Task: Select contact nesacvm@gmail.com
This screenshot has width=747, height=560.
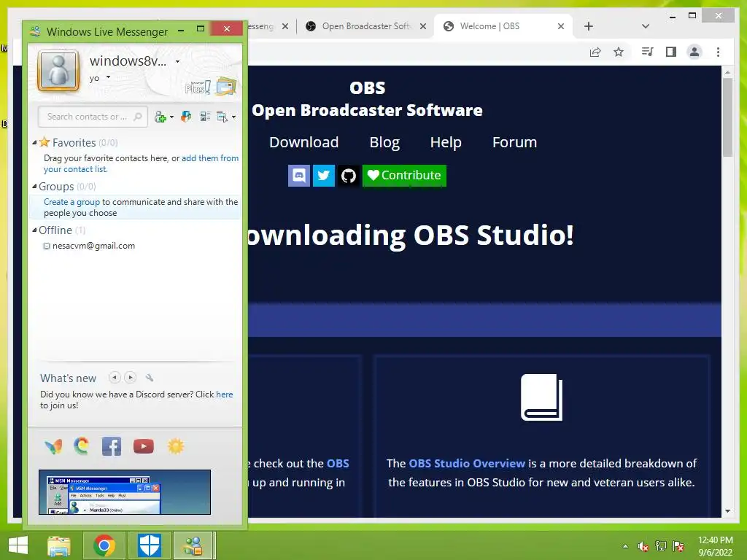Action: [93, 246]
